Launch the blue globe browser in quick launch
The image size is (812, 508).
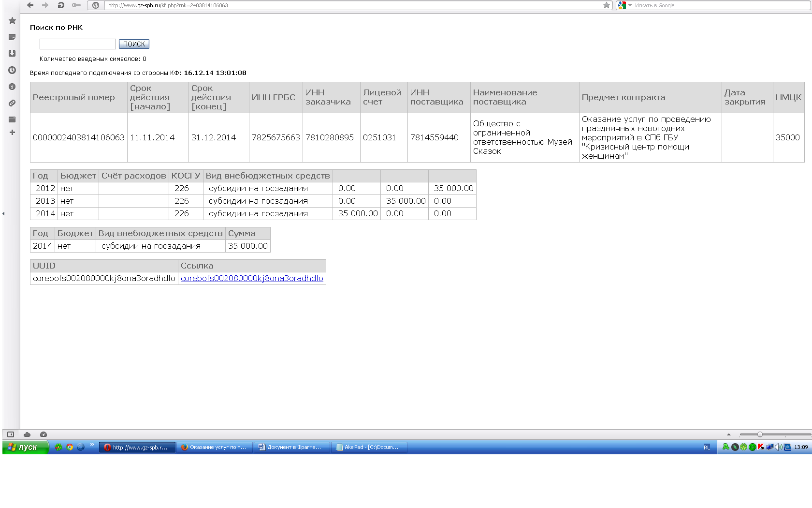coord(81,447)
